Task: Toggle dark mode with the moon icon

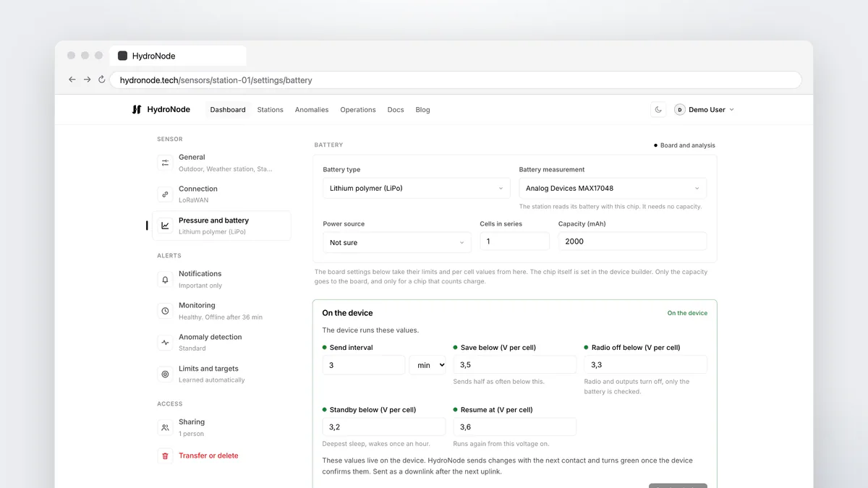Action: coord(658,110)
